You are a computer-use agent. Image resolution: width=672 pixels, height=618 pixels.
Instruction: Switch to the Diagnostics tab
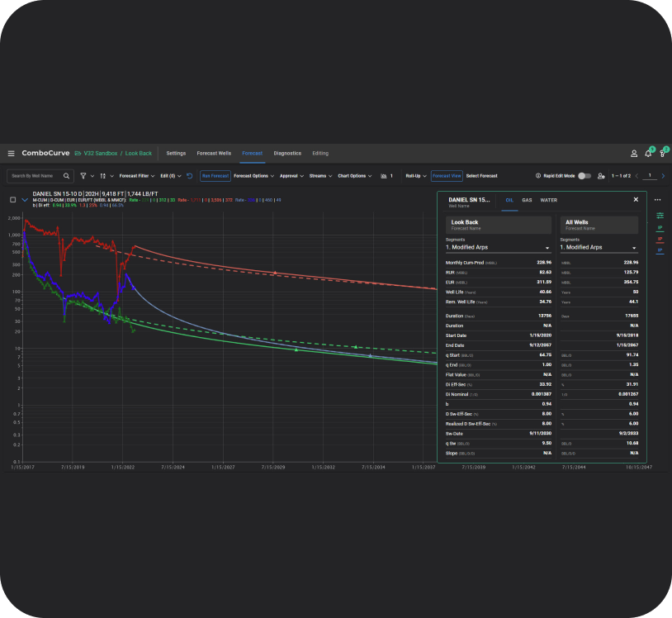[287, 153]
